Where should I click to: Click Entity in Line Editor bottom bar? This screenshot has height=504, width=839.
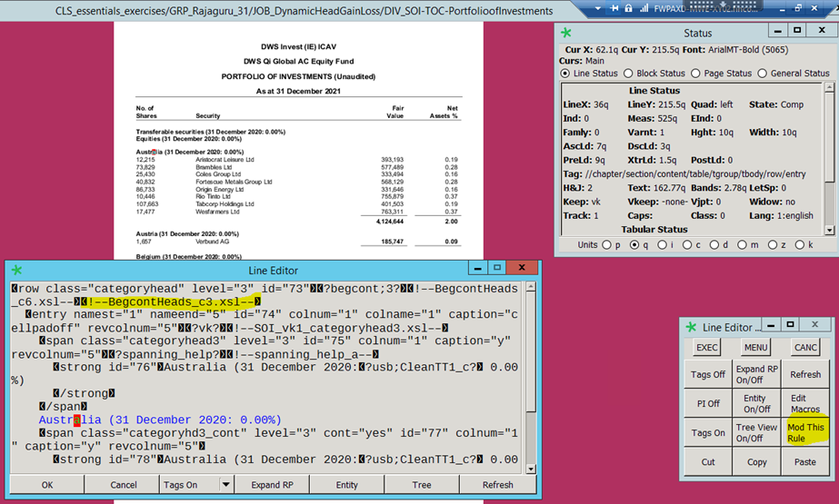coord(346,485)
